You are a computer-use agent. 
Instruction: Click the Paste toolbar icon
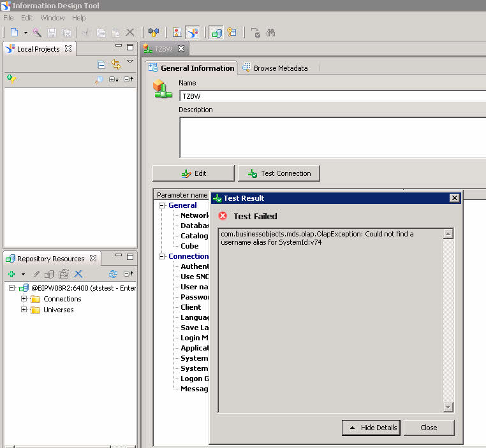pos(115,33)
